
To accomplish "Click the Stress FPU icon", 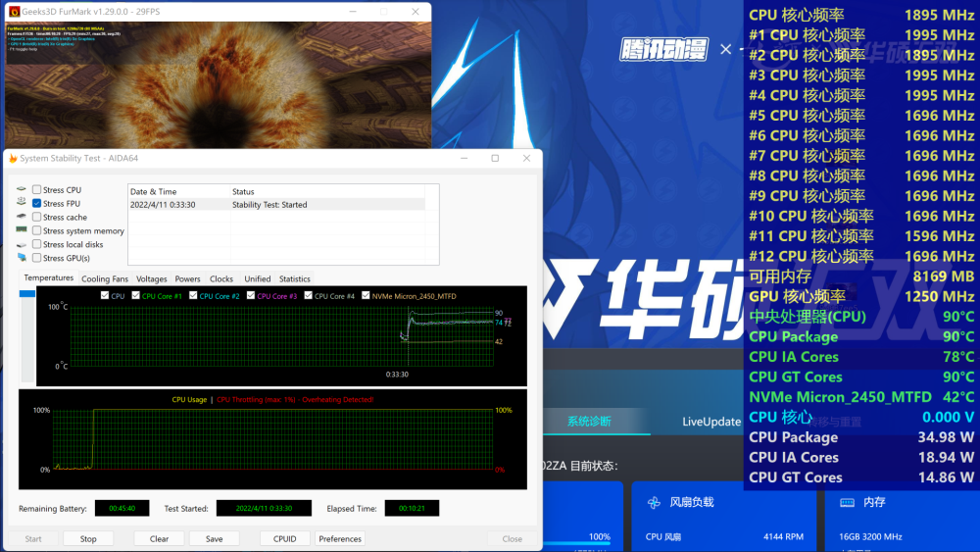I will tap(22, 203).
